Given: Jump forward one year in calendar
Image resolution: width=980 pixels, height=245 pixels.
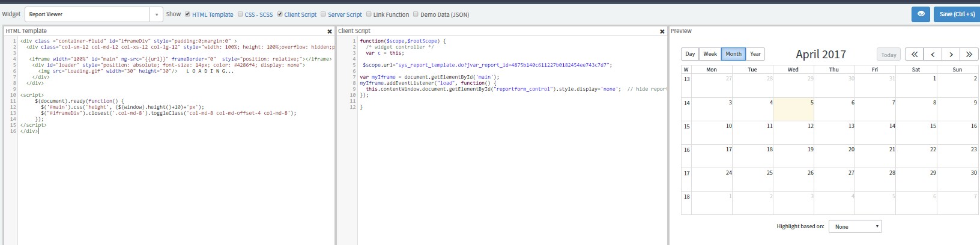Looking at the screenshot, I should 970,54.
